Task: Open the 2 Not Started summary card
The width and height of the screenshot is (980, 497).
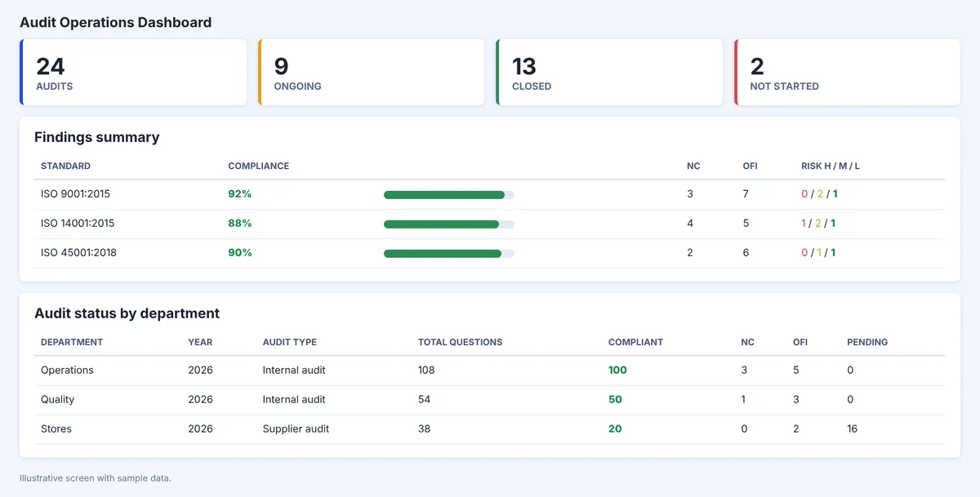Action: pyautogui.click(x=848, y=73)
